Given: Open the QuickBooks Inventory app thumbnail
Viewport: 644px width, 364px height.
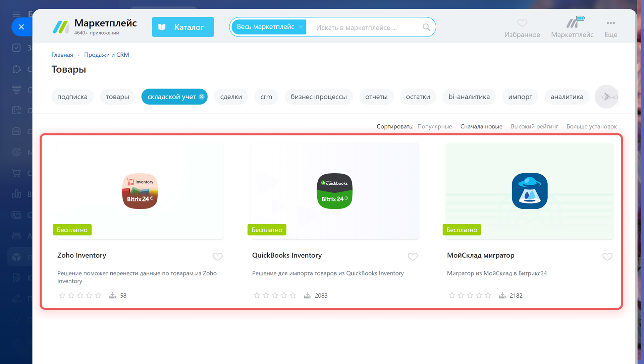Looking at the screenshot, I should pos(335,191).
